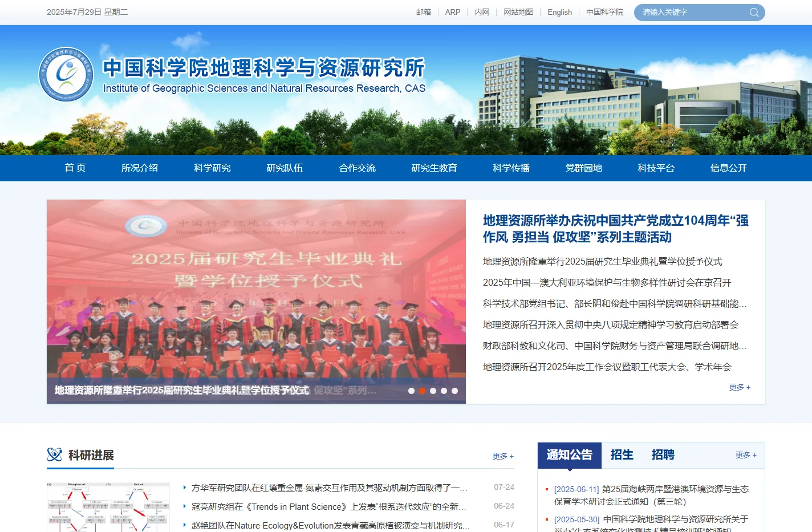Open the 所况介绍 menu

[140, 168]
